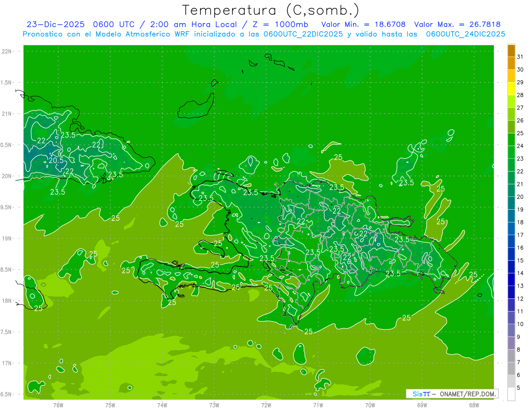This screenshot has height=411, width=532.
Task: Click the "1.5N" latitude axis label
Action: click(x=7, y=82)
